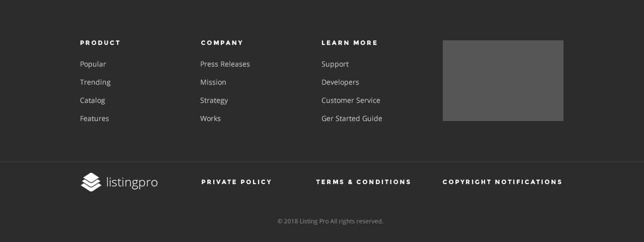The height and width of the screenshot is (242, 644).
Task: Click the gray placeholder image box
Action: coord(503,81)
